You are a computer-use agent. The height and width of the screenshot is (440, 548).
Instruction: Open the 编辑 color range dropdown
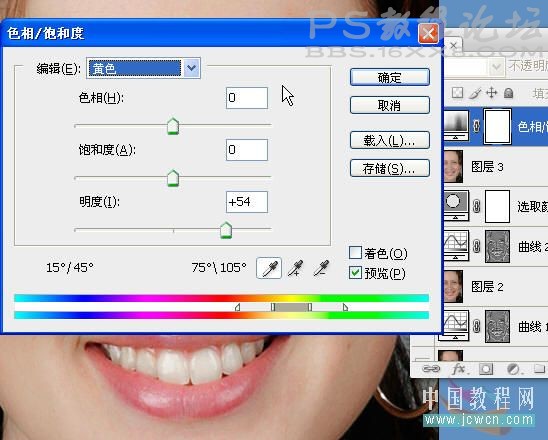tap(143, 68)
